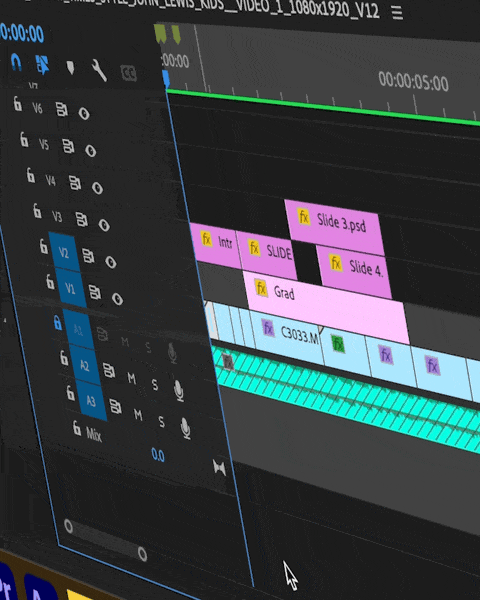Hide track V3 output with eye icon

click(x=104, y=225)
